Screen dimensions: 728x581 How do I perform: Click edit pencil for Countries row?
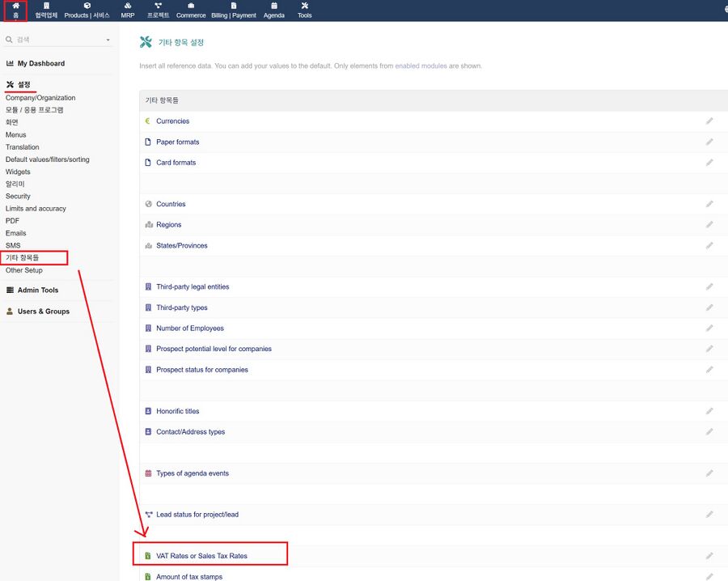coord(709,204)
